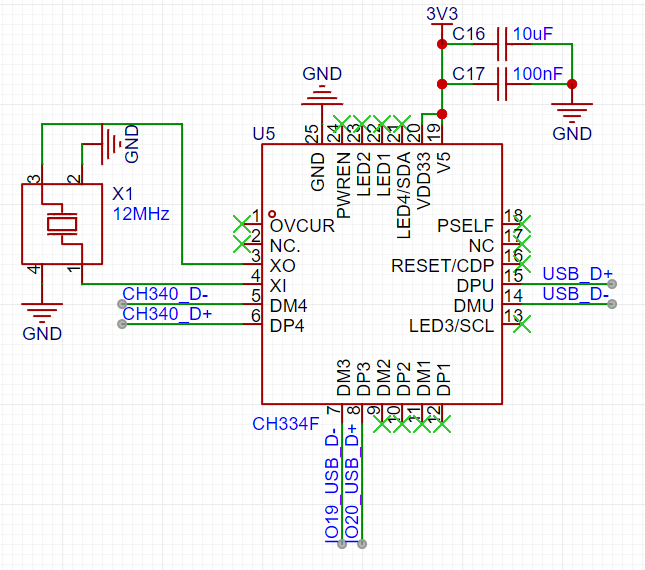
Task: Click the IO20_USB_D+ vertical net label
Action: pos(352,481)
